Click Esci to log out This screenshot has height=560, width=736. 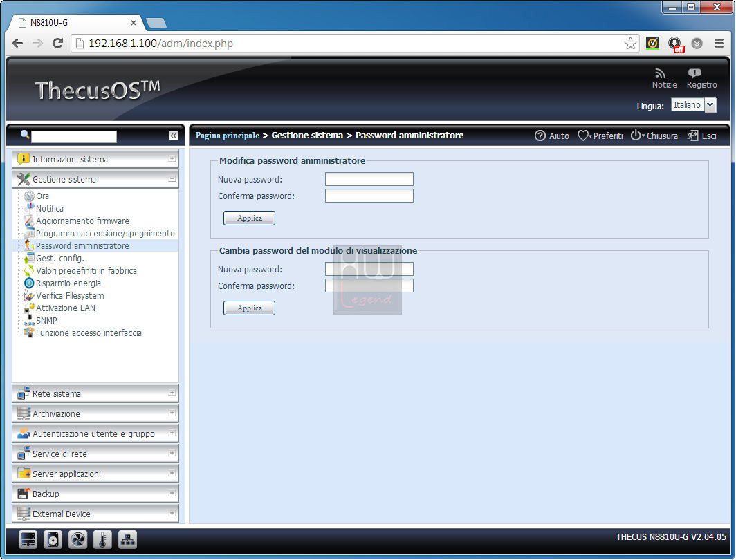tap(701, 136)
